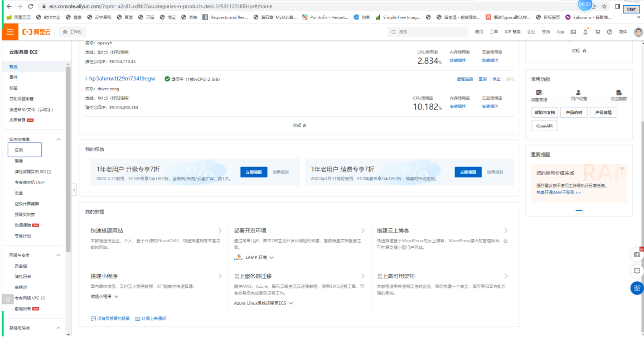Click floating list icon near VPC
644x342 pixels.
click(7, 299)
